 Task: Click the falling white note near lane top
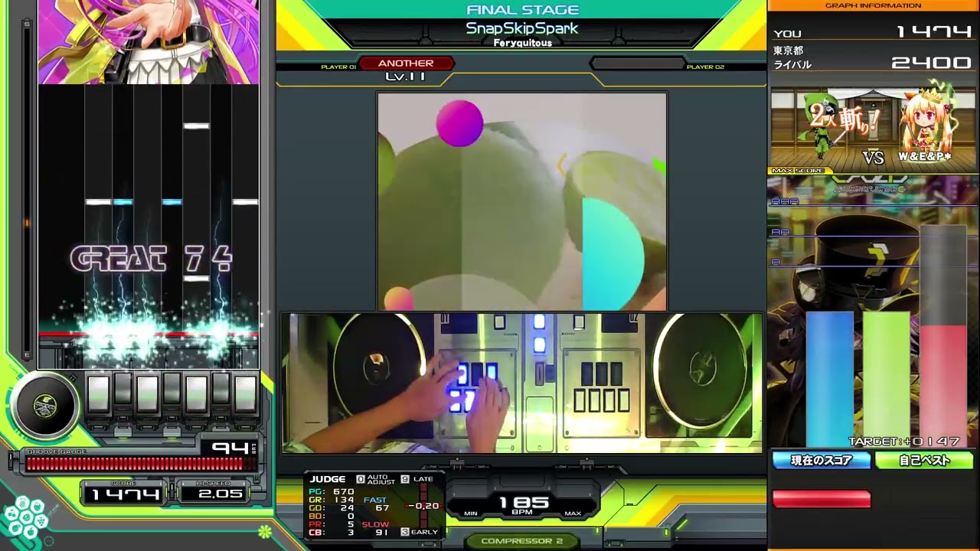pos(197,126)
